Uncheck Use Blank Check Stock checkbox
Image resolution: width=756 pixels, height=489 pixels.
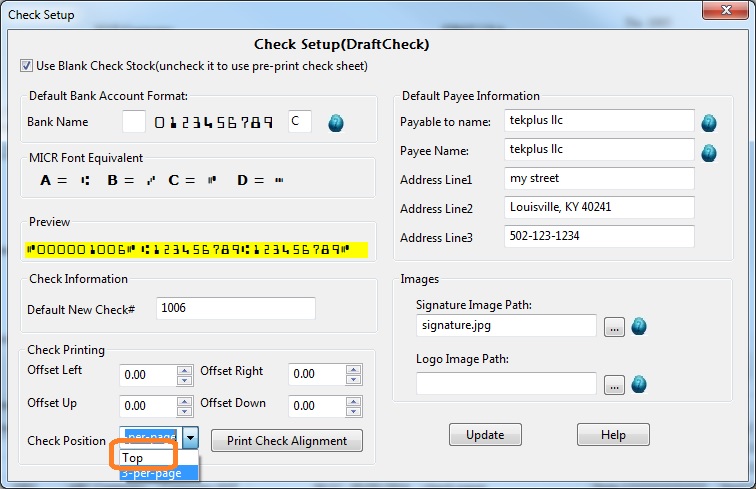(x=26, y=66)
